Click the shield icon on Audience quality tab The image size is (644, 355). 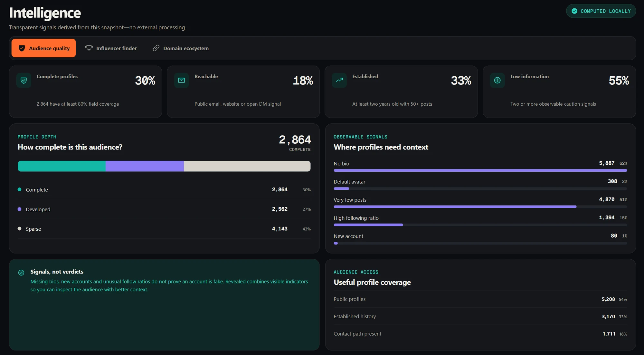(22, 48)
